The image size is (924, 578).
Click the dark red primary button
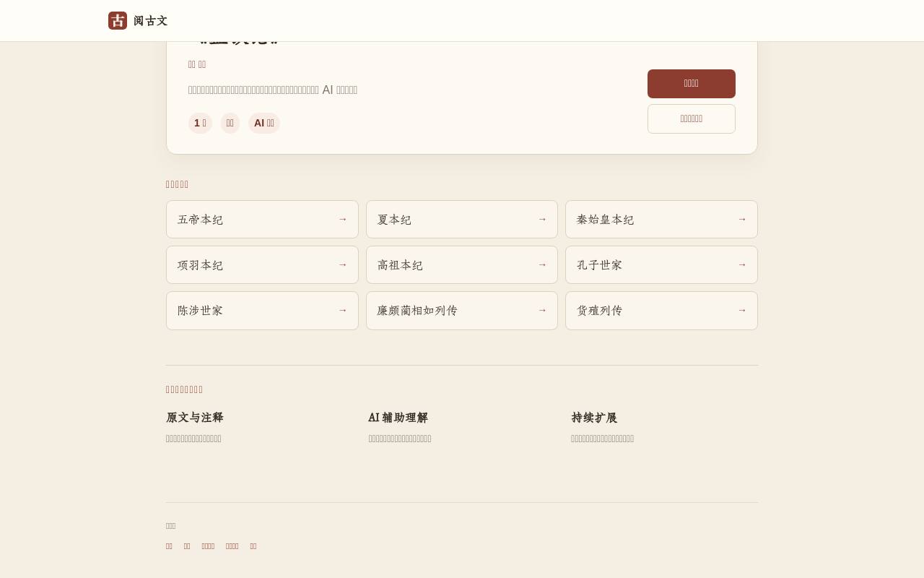[x=692, y=84]
